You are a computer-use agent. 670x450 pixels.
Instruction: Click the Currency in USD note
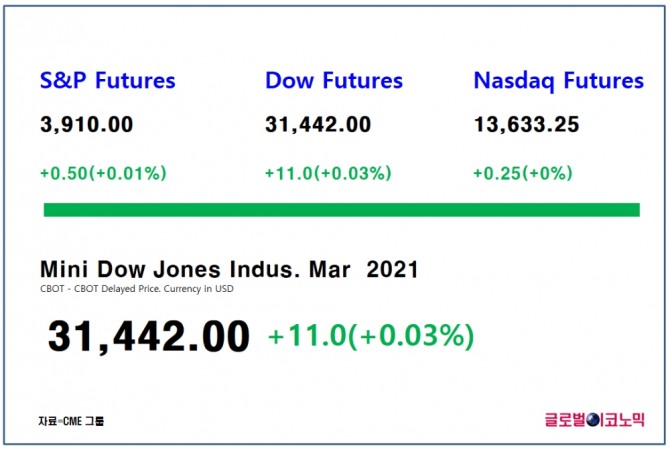coord(198,289)
